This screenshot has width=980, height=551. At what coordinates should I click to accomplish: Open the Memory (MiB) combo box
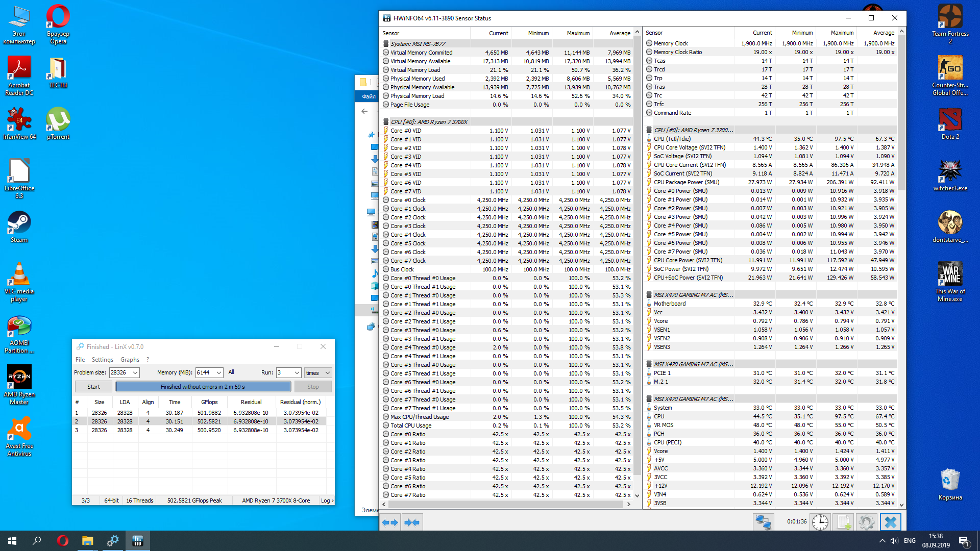point(219,373)
